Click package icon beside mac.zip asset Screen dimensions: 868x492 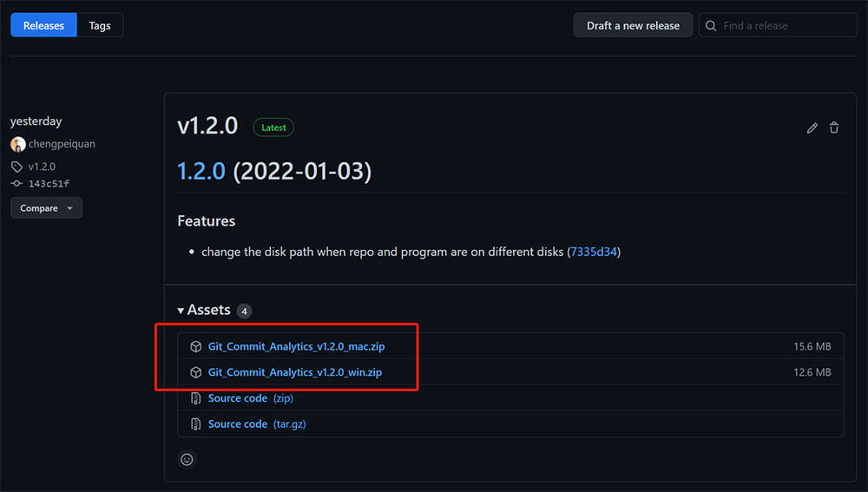click(196, 346)
